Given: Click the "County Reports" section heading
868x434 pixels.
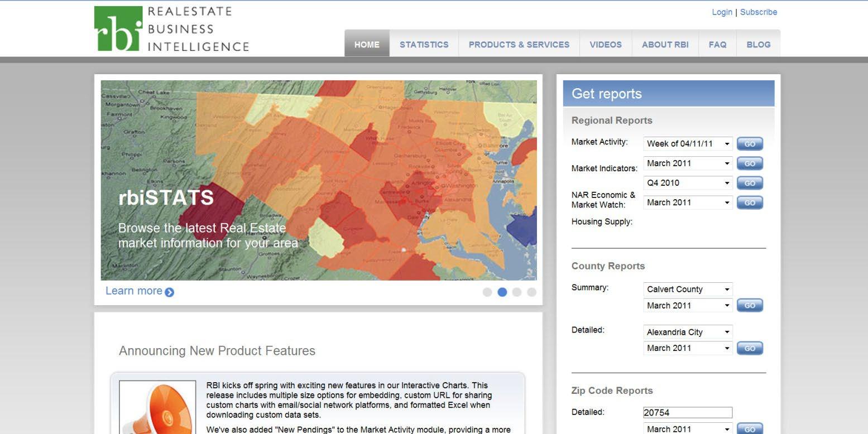Looking at the screenshot, I should tap(608, 266).
